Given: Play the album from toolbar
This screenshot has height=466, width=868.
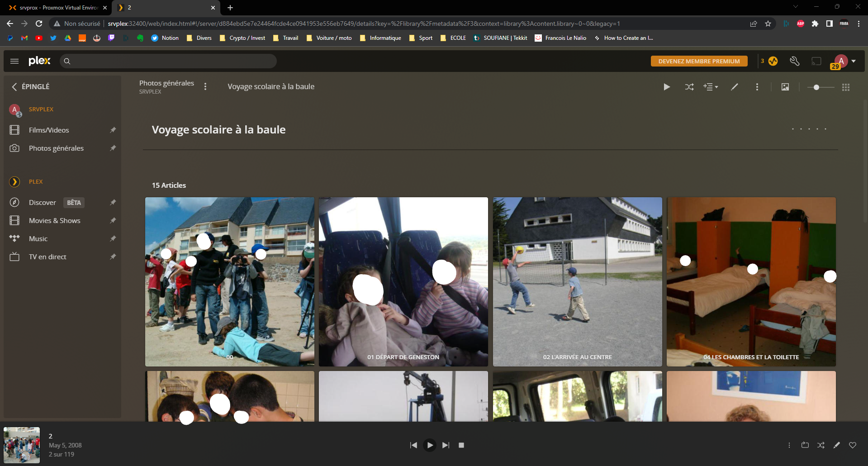Looking at the screenshot, I should tap(667, 87).
